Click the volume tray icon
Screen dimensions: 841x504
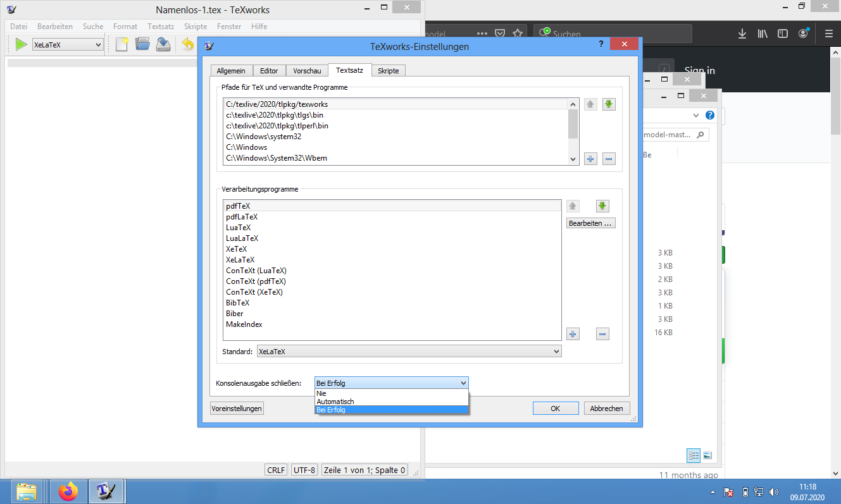[x=773, y=492]
